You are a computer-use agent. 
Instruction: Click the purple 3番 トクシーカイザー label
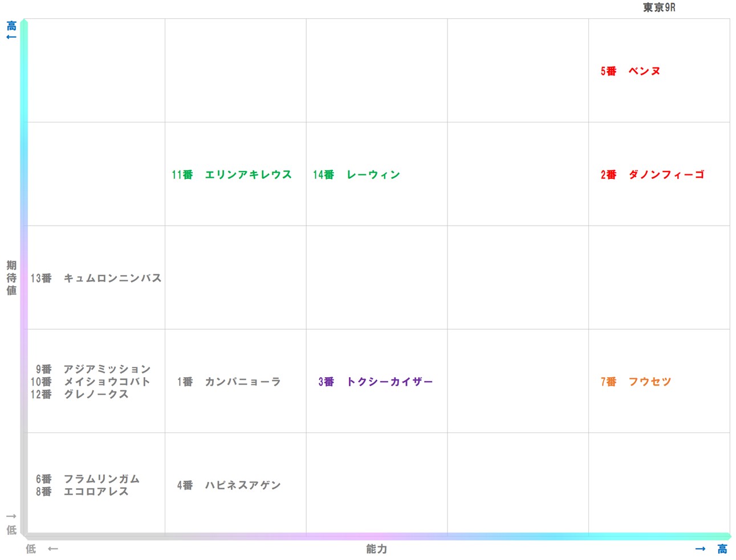coord(375,382)
